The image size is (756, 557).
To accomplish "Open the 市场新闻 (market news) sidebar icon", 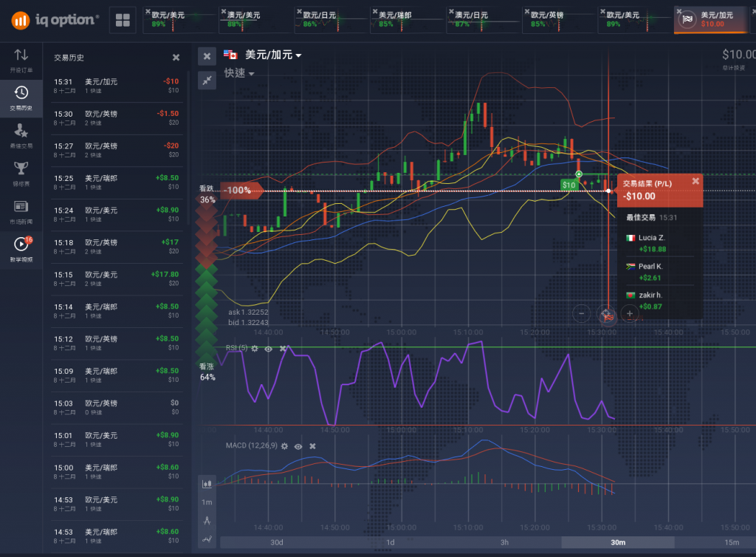I will click(x=21, y=211).
